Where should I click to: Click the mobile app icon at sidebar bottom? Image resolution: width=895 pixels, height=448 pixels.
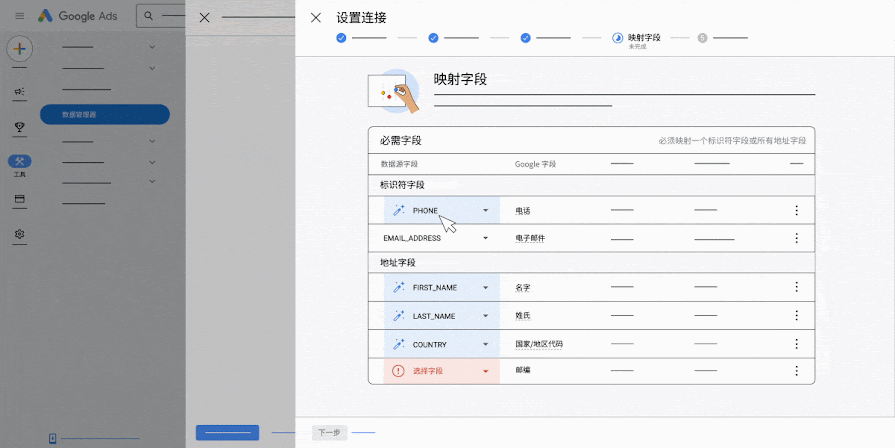point(53,438)
